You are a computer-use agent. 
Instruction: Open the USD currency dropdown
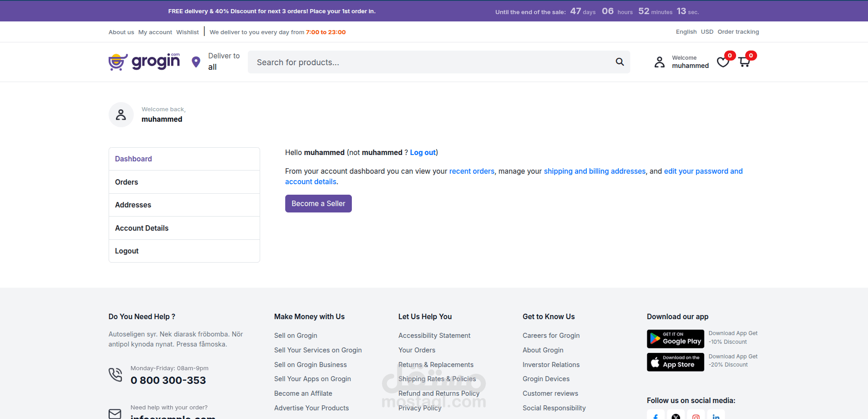(707, 32)
